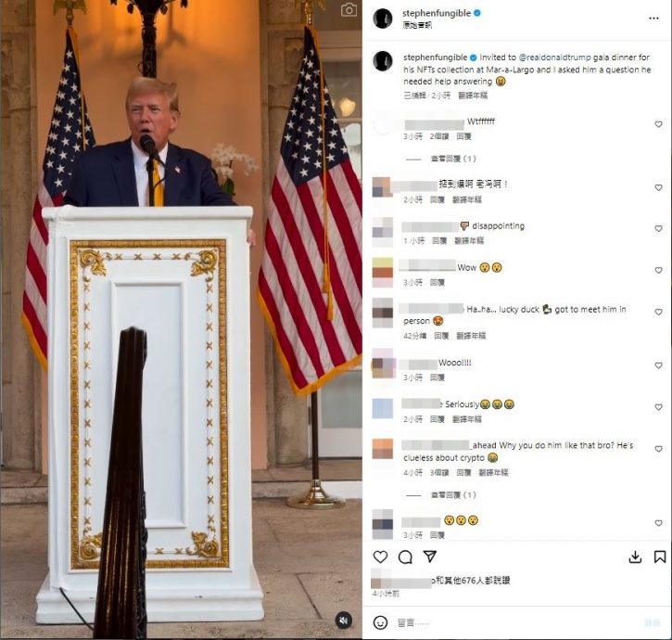Open the @realdonaldtrump mention link
This screenshot has width=672, height=640.
554,58
